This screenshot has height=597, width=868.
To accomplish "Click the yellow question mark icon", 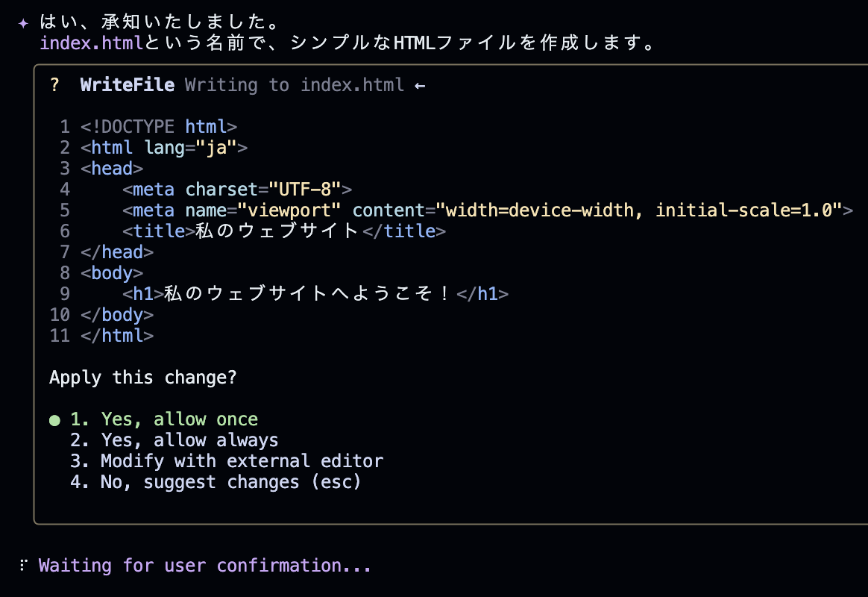I will click(54, 85).
